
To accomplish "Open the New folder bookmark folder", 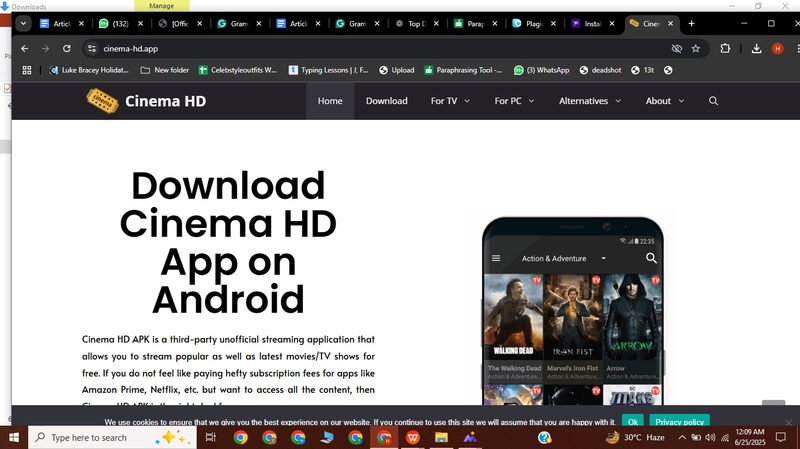I will [164, 70].
